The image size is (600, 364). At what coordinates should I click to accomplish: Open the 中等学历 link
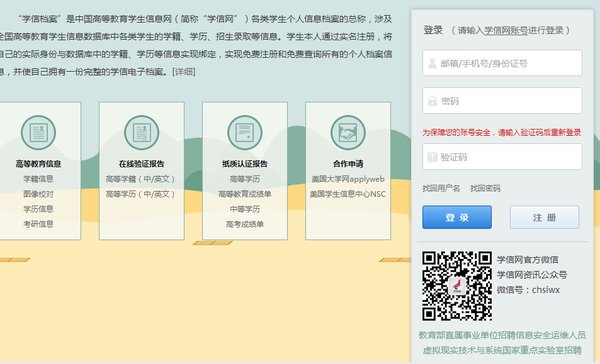pos(245,209)
